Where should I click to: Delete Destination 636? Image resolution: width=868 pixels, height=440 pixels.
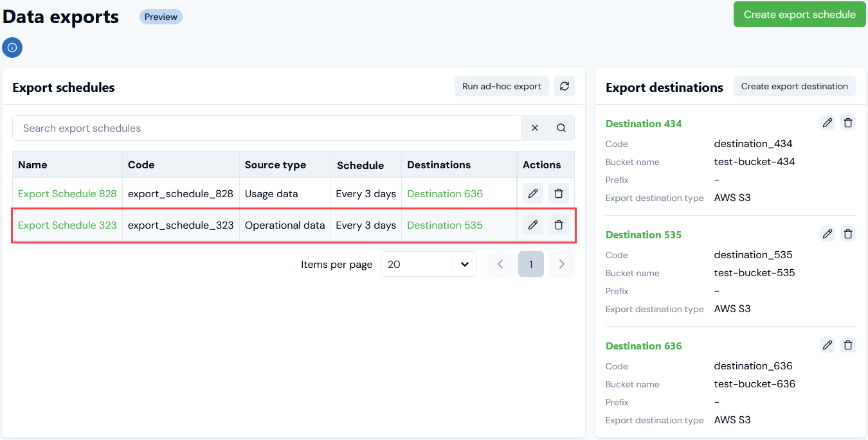pyautogui.click(x=848, y=345)
